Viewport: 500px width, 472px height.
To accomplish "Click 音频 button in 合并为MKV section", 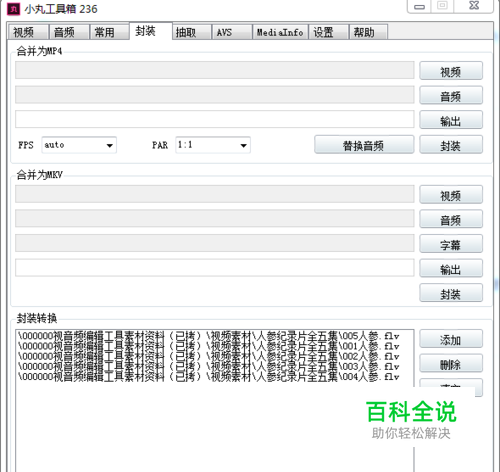I will pyautogui.click(x=451, y=219).
